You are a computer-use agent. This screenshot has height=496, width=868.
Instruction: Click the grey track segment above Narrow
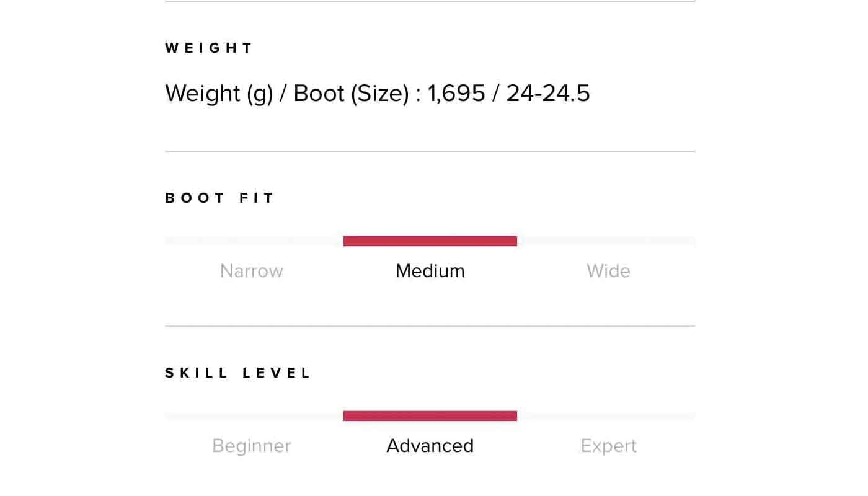tap(254, 241)
